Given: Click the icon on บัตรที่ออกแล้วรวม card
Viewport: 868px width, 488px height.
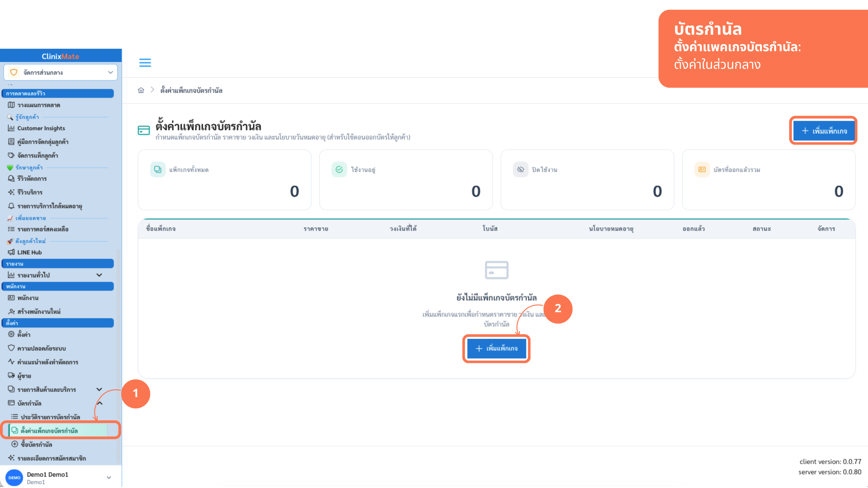Looking at the screenshot, I should [702, 169].
